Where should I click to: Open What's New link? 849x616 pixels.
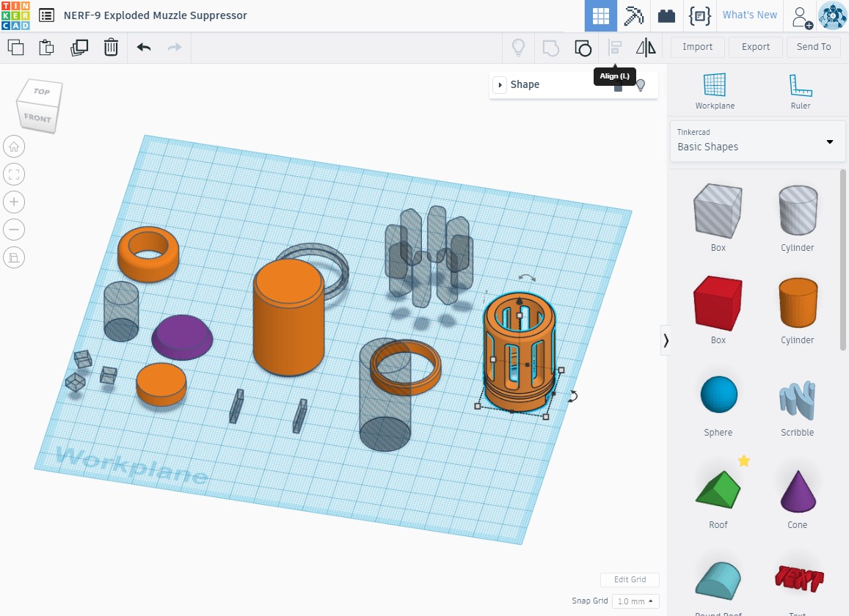tap(749, 15)
